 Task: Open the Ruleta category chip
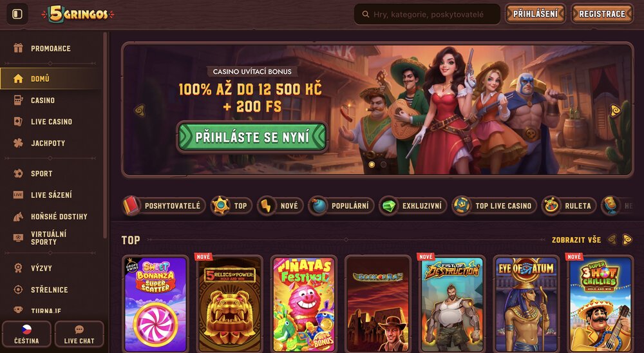pos(568,206)
